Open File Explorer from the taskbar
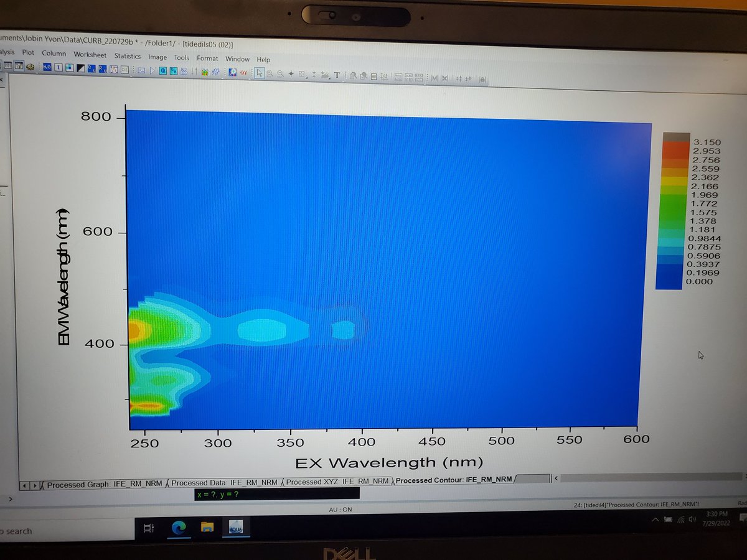 click(x=207, y=528)
